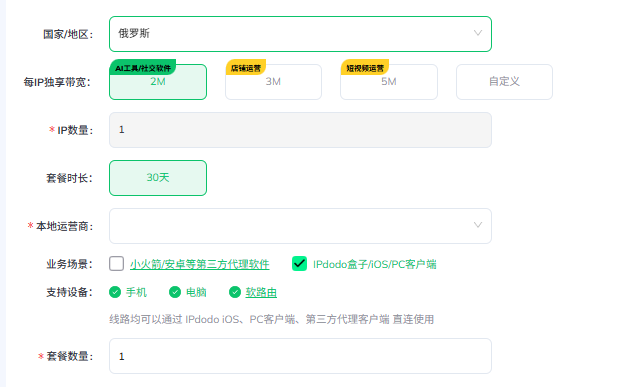Uncheck the IPdodo盒子/iOS/PC客户端 checkbox

pos(299,264)
